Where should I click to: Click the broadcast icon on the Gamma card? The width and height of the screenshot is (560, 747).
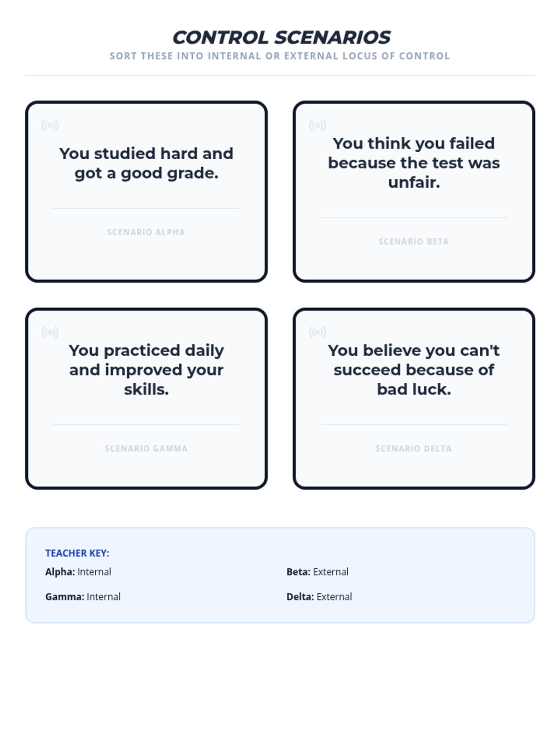50,332
